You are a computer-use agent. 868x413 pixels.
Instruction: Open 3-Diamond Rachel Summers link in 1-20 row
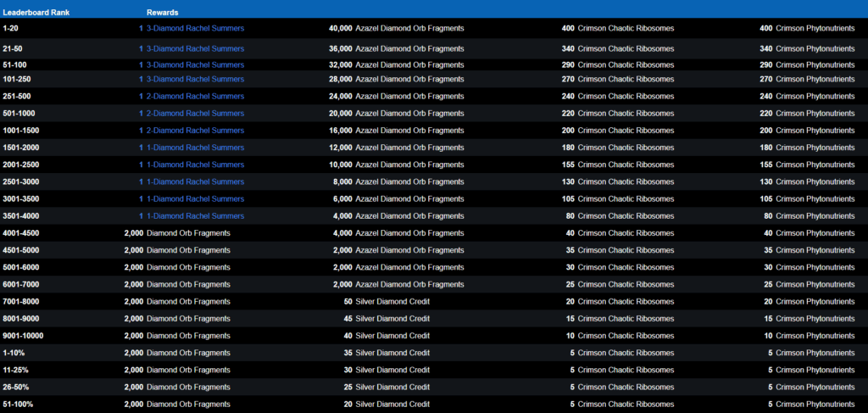coord(195,28)
